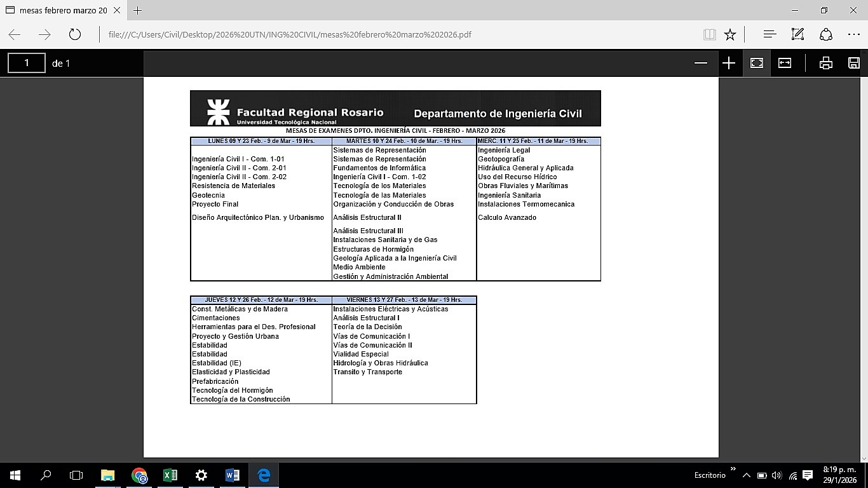Open Excel from the taskbar
The height and width of the screenshot is (488, 868).
(x=170, y=475)
